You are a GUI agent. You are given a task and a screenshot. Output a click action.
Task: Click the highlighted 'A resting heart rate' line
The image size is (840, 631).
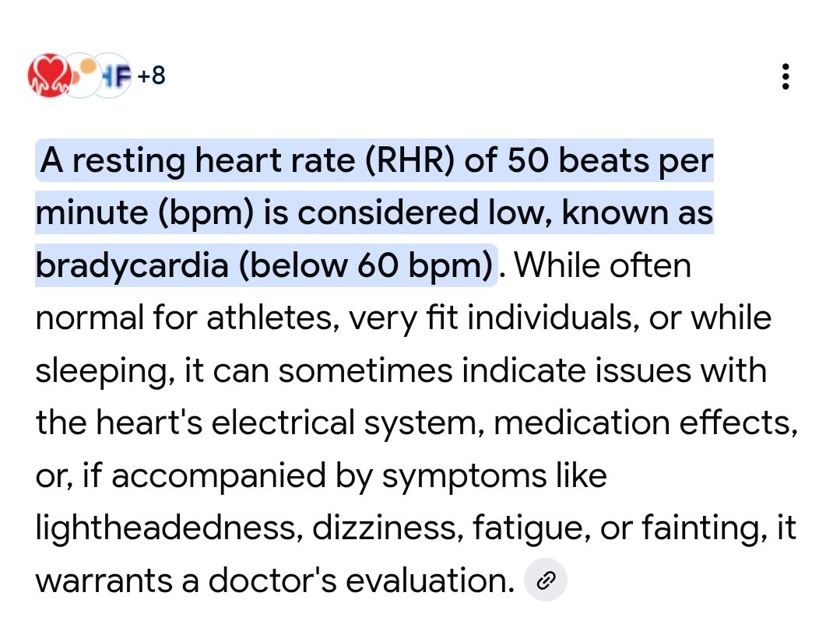[x=374, y=161]
